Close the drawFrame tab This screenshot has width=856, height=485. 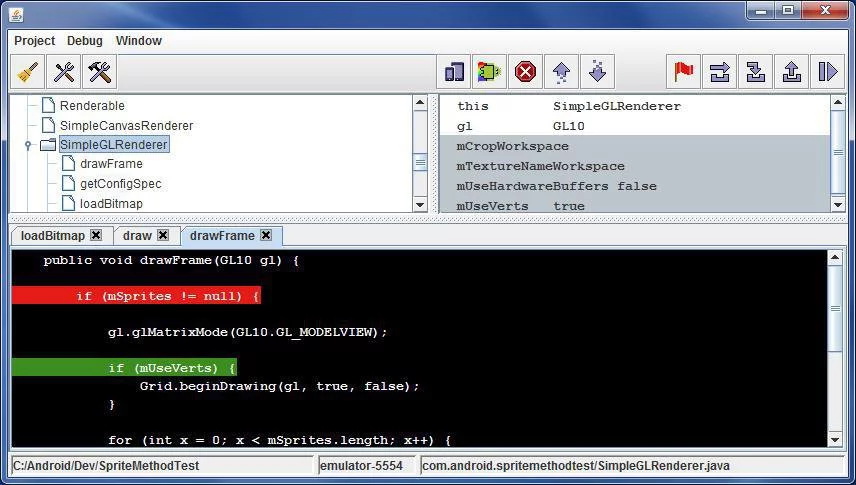(266, 235)
